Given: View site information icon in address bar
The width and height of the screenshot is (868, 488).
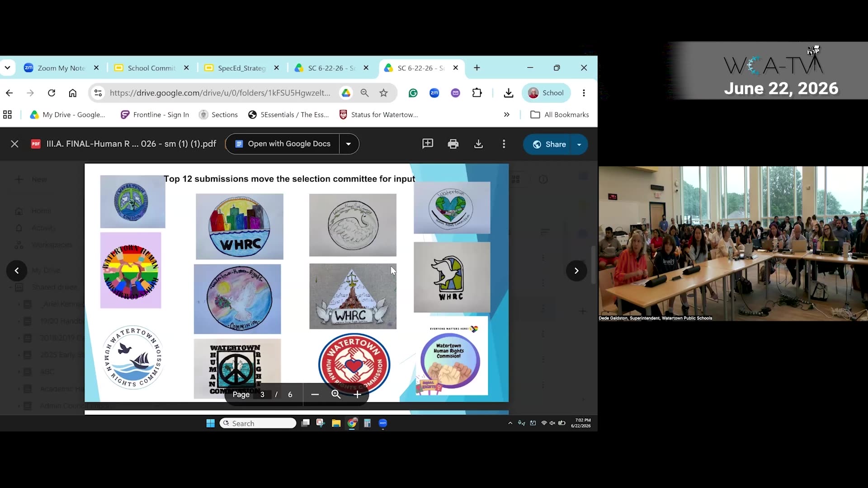Looking at the screenshot, I should click(x=98, y=93).
